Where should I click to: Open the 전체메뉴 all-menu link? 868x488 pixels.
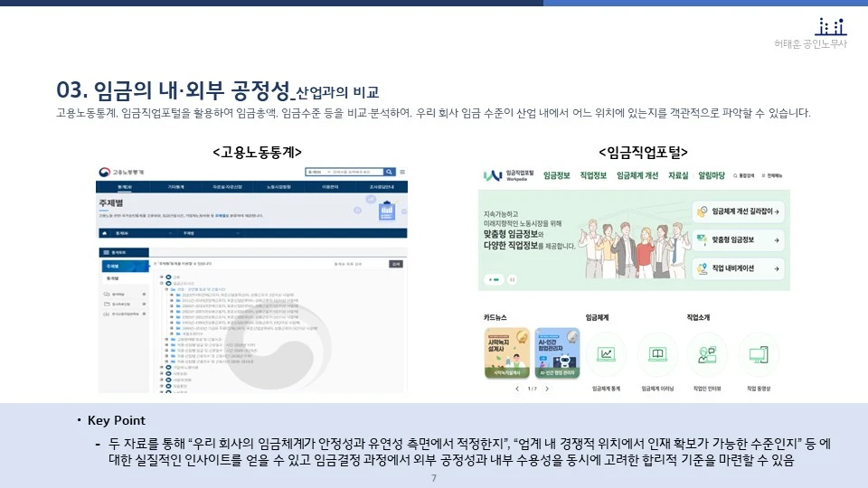[x=772, y=176]
